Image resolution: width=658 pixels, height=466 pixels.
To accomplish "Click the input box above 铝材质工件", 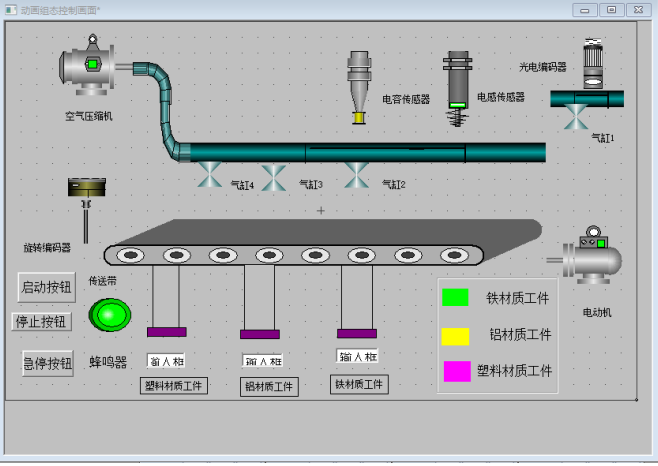I will [x=261, y=361].
